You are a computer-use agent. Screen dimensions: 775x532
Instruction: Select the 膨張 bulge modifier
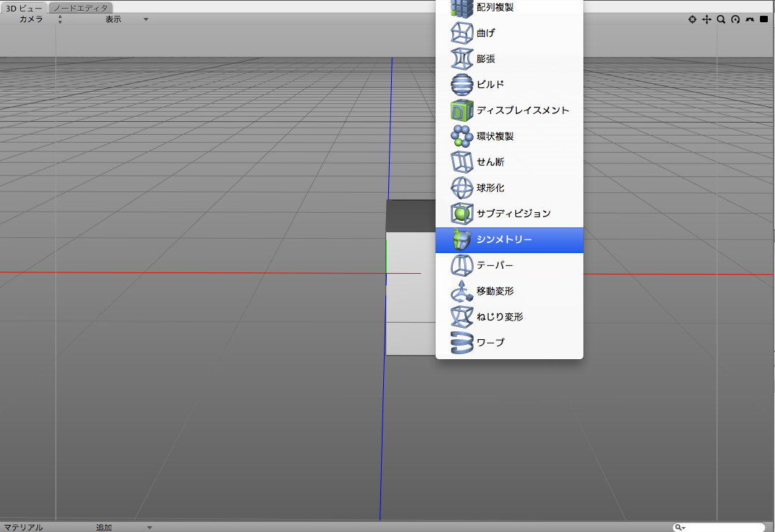(x=509, y=59)
